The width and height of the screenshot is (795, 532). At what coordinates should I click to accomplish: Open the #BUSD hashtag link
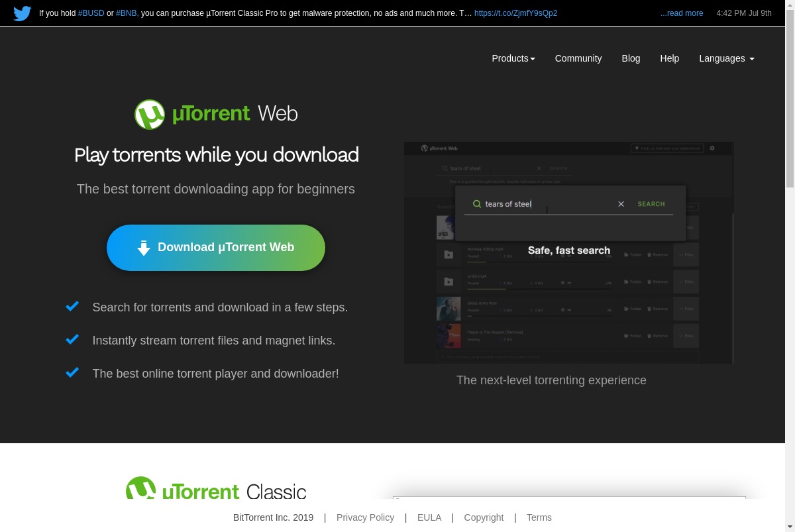pos(91,13)
